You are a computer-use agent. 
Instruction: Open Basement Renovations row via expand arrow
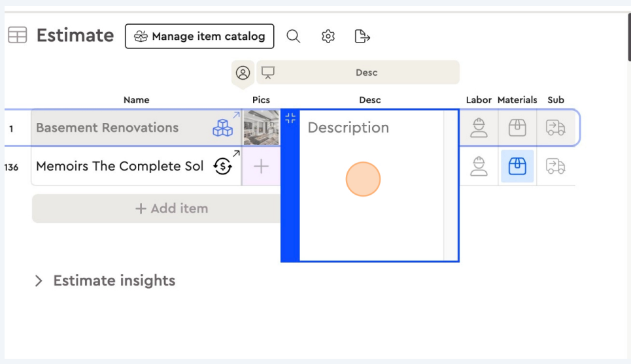click(236, 115)
